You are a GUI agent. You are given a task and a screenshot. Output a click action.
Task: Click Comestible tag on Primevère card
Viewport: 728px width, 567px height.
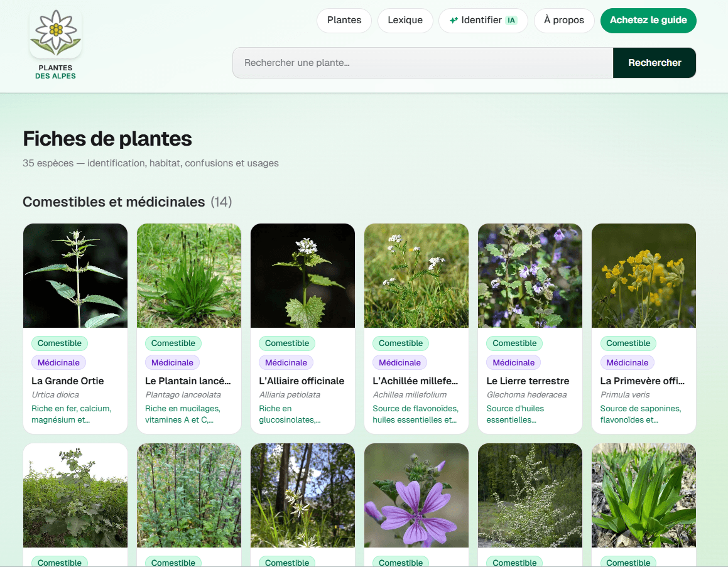pyautogui.click(x=628, y=343)
